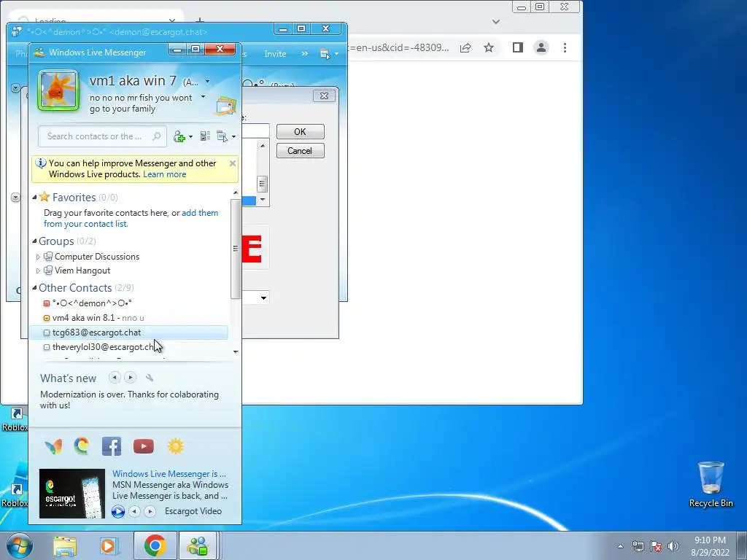Dismiss the improve Messenger banner

[x=233, y=163]
